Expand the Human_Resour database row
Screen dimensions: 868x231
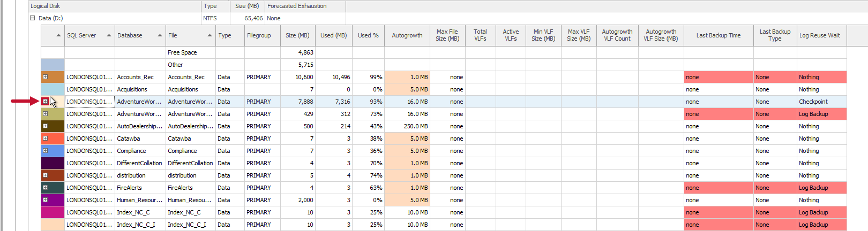[x=46, y=200]
